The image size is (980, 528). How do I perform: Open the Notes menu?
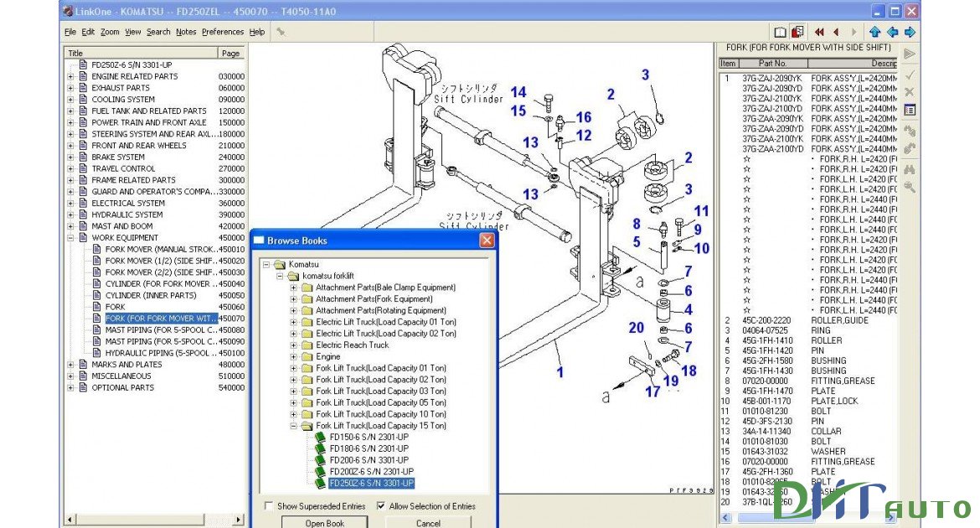tap(186, 32)
